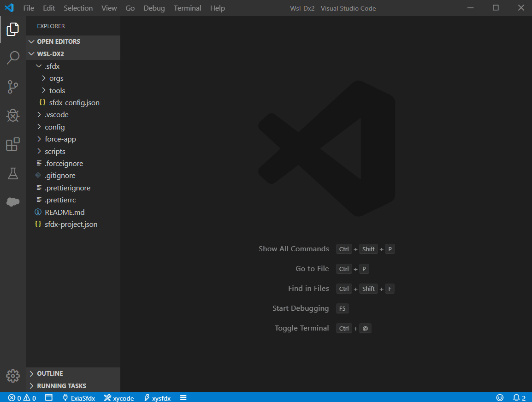Open the README.md file
The image size is (532, 402).
coord(73,212)
